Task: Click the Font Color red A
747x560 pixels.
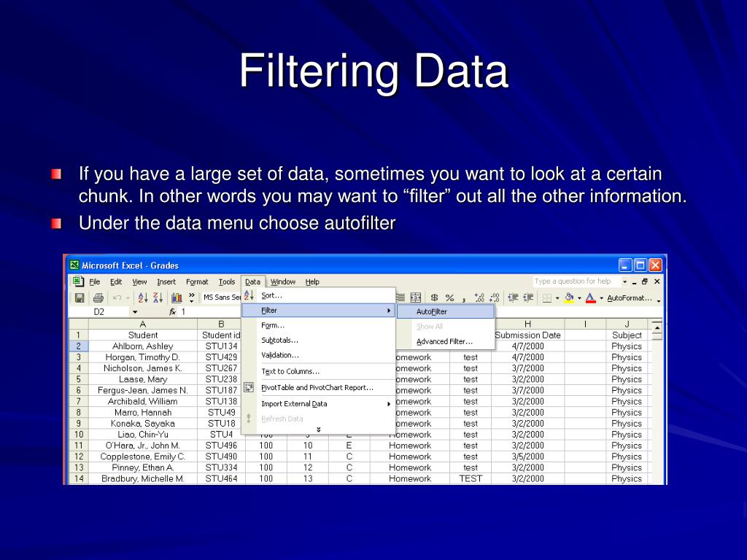Action: [x=590, y=298]
